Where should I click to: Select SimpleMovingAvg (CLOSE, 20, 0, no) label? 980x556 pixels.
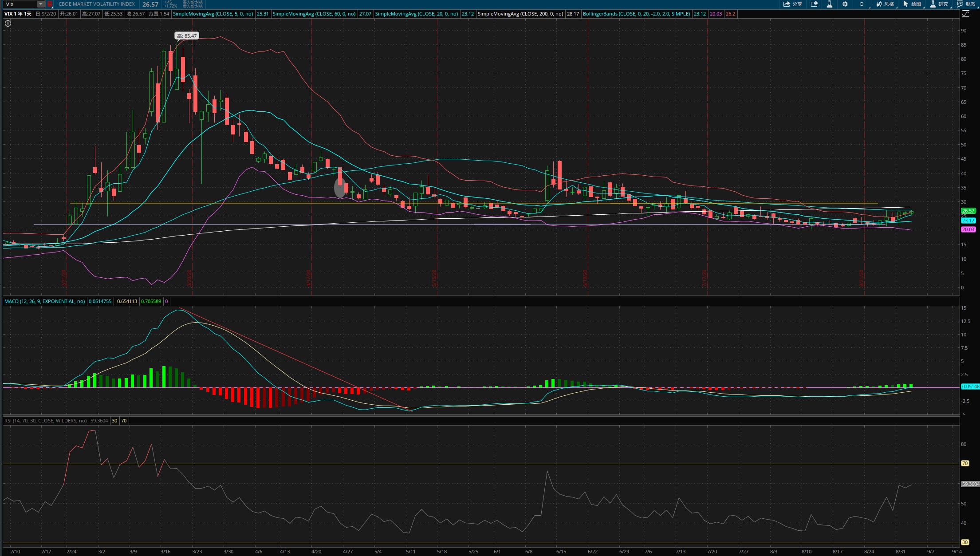coord(417,14)
